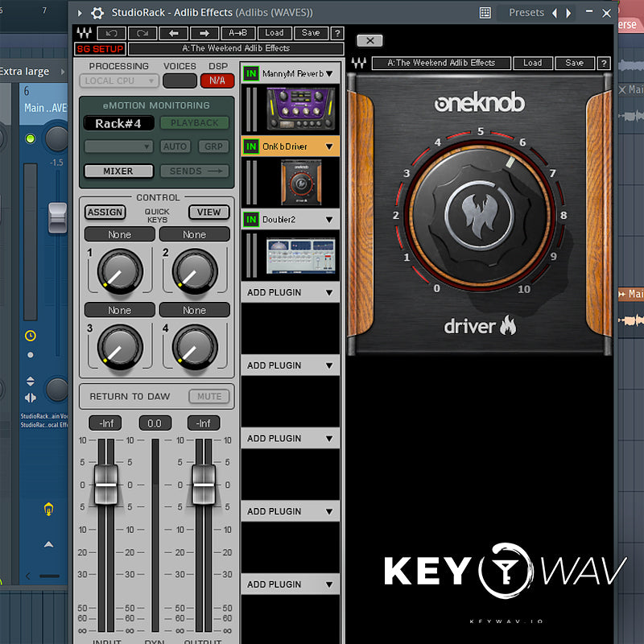This screenshot has height=644, width=644.
Task: Open the LOCAL CPU processing dropdown
Action: point(119,81)
